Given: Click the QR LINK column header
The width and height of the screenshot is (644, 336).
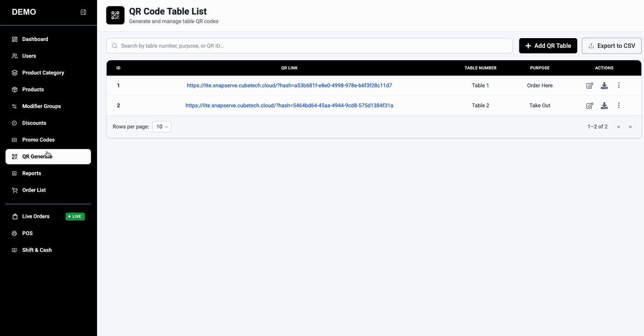Looking at the screenshot, I should coord(289,68).
